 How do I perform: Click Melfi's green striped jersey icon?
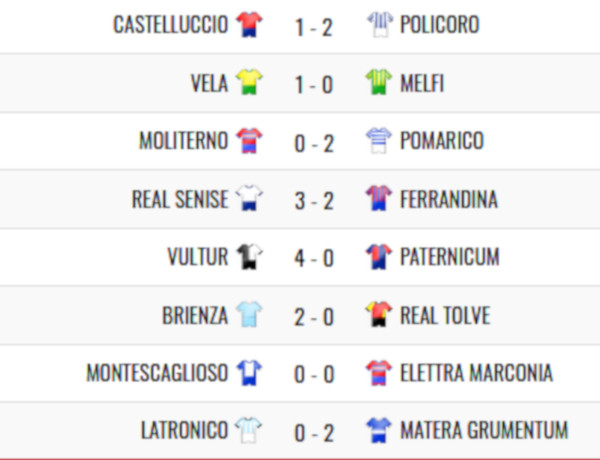point(379,82)
